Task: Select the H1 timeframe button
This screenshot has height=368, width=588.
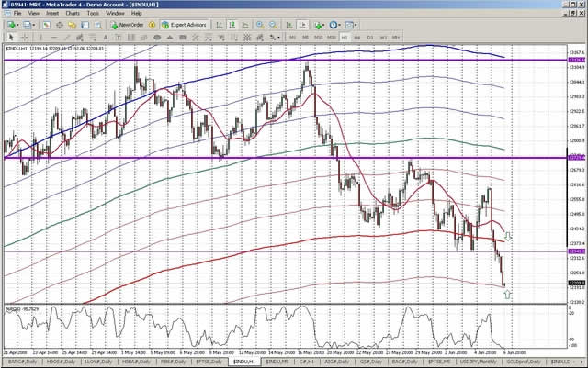Action: tap(344, 37)
